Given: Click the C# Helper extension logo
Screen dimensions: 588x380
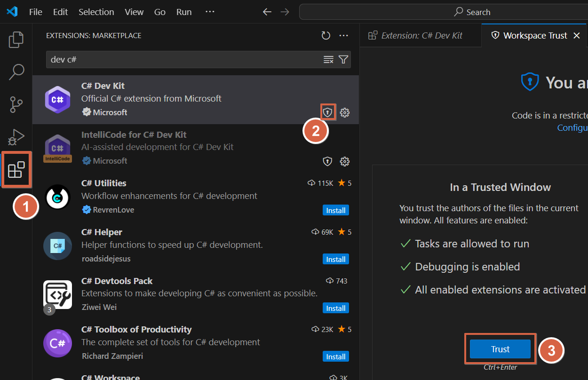Looking at the screenshot, I should (57, 246).
